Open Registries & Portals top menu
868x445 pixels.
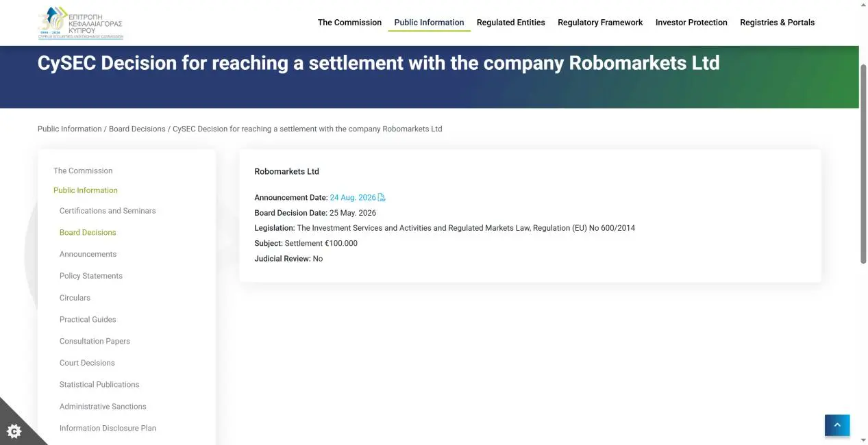point(778,23)
